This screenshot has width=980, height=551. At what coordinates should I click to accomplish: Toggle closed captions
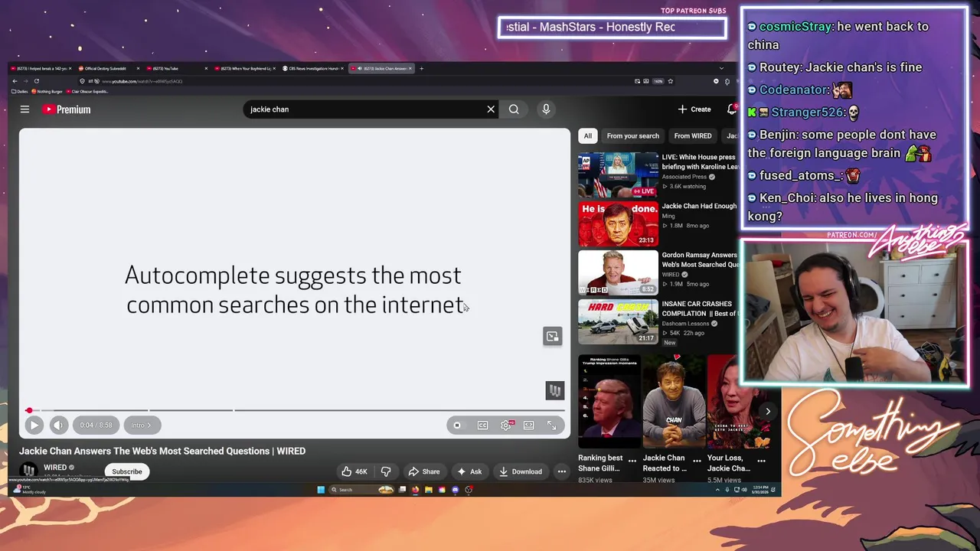pyautogui.click(x=482, y=425)
